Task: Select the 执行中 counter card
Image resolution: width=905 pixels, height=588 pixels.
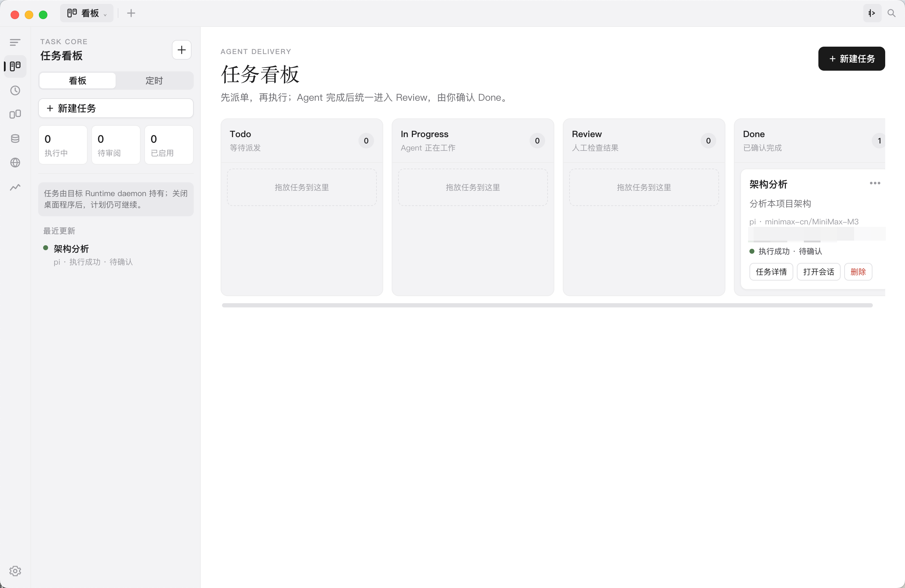Action: tap(63, 145)
